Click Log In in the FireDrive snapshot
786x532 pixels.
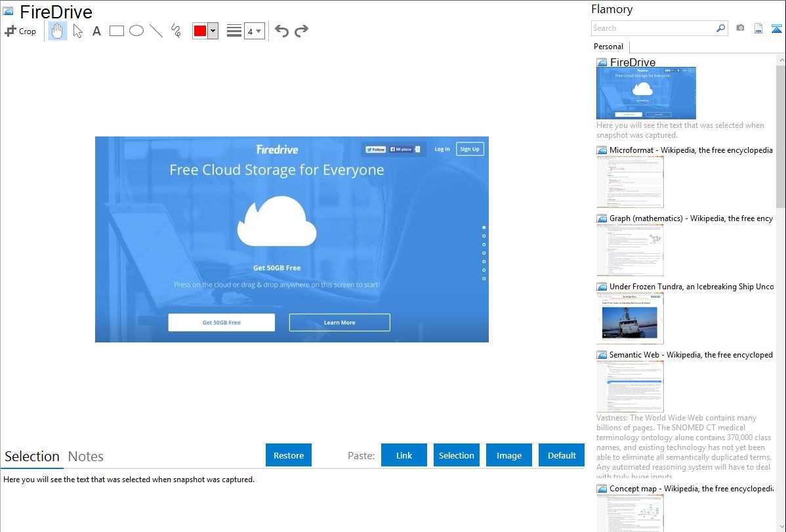pyautogui.click(x=442, y=149)
